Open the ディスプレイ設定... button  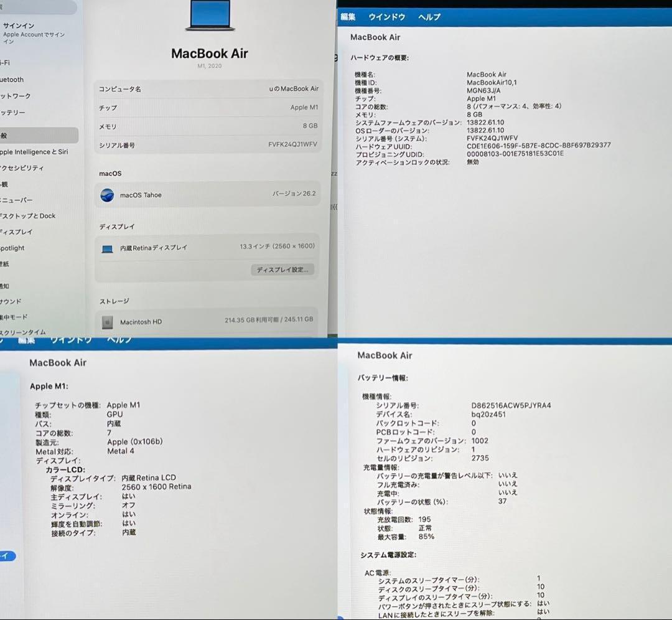(x=282, y=270)
